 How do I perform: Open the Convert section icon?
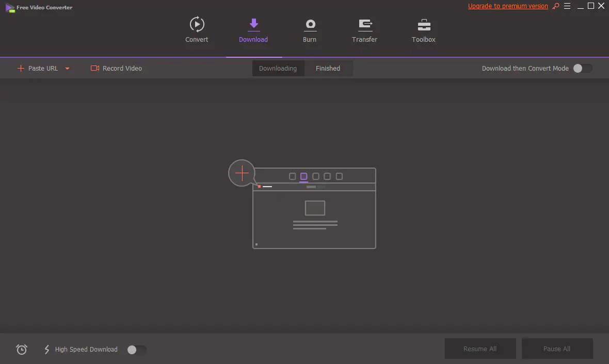[197, 25]
